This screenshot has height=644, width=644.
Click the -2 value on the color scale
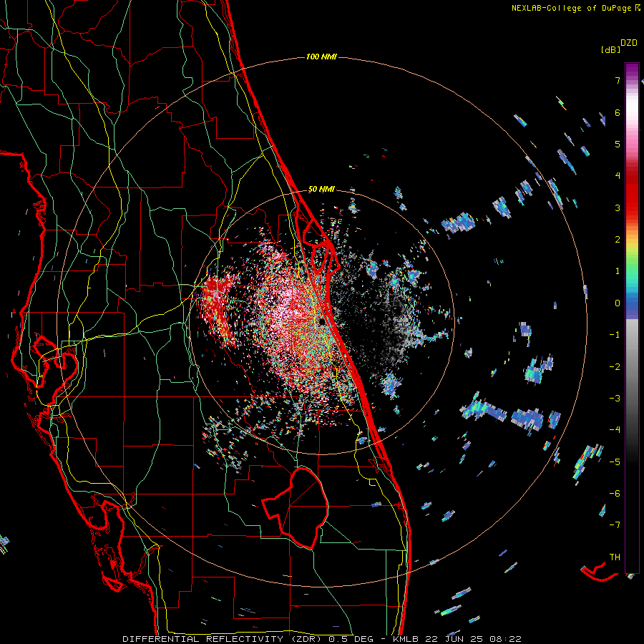(615, 367)
